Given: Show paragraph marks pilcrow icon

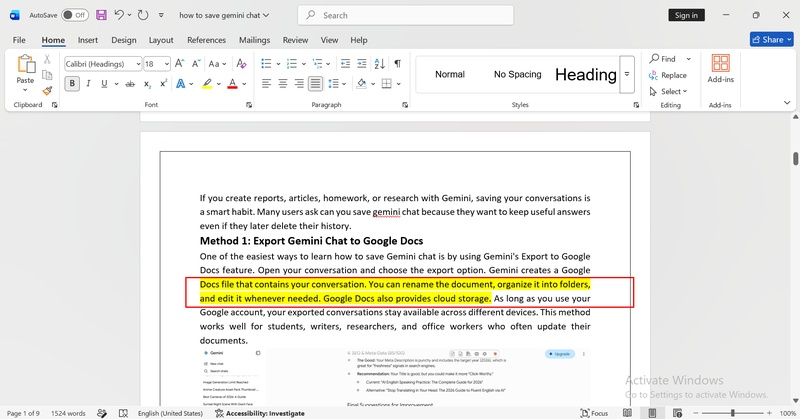Looking at the screenshot, I should [x=397, y=64].
